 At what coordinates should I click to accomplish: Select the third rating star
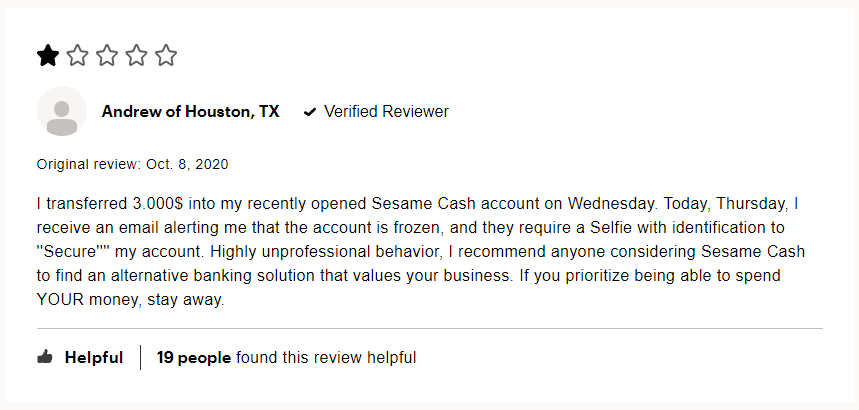pos(107,55)
